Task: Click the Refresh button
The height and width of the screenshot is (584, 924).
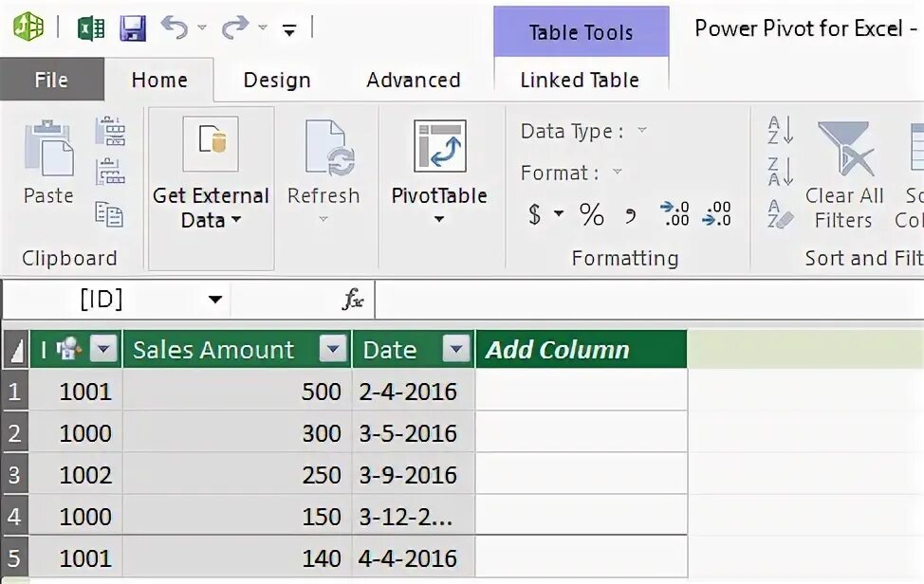Action: pyautogui.click(x=323, y=162)
